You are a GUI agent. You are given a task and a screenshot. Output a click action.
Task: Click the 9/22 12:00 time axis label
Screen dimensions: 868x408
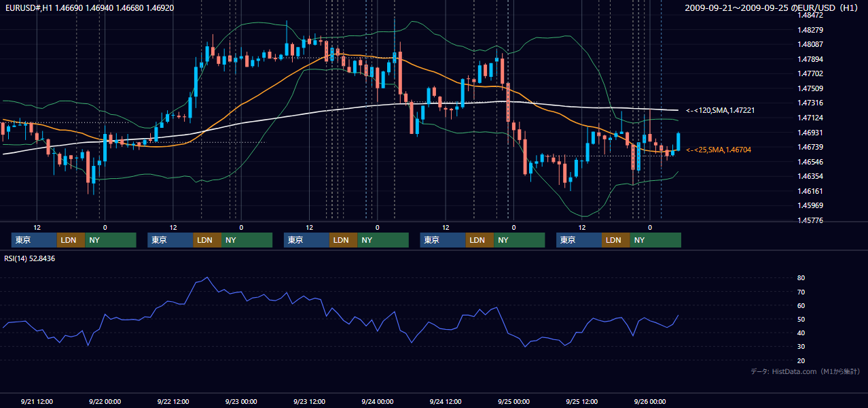tap(173, 402)
